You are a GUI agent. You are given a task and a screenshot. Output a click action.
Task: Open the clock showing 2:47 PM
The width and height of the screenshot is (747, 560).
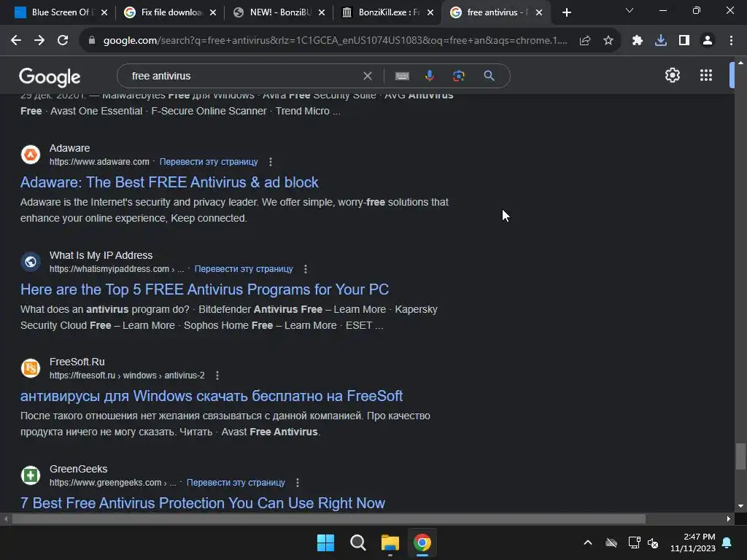[693, 542]
